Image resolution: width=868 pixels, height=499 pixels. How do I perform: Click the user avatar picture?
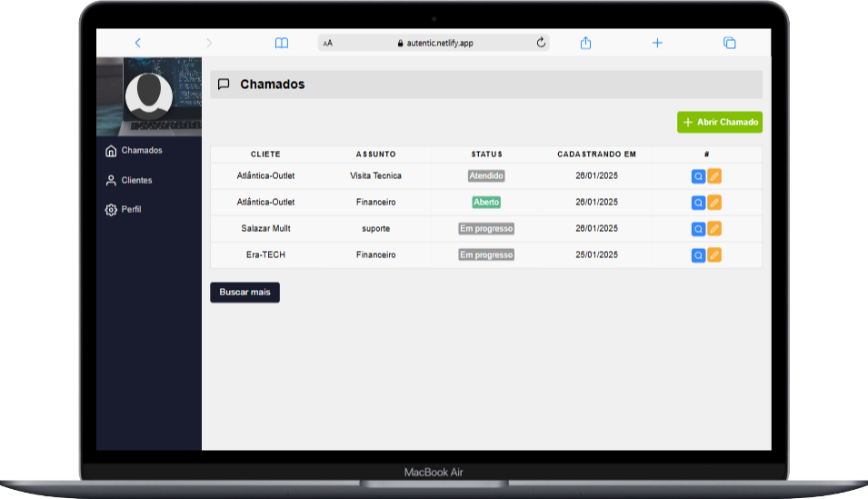[x=148, y=95]
